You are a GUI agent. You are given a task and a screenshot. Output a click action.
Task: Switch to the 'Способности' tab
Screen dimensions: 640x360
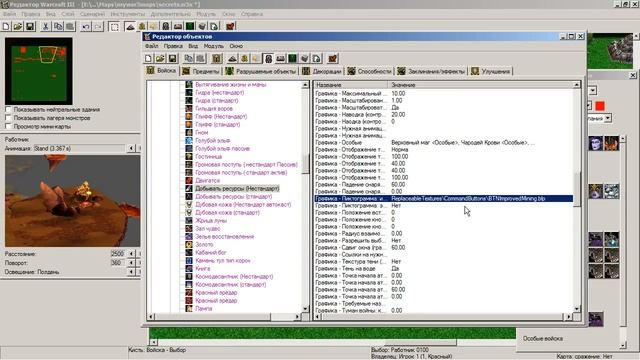tap(370, 71)
